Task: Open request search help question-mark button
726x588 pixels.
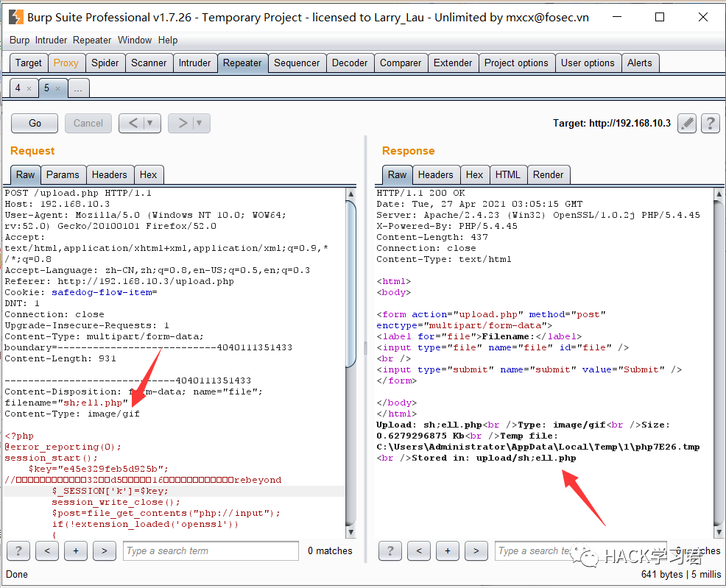Action: [18, 550]
